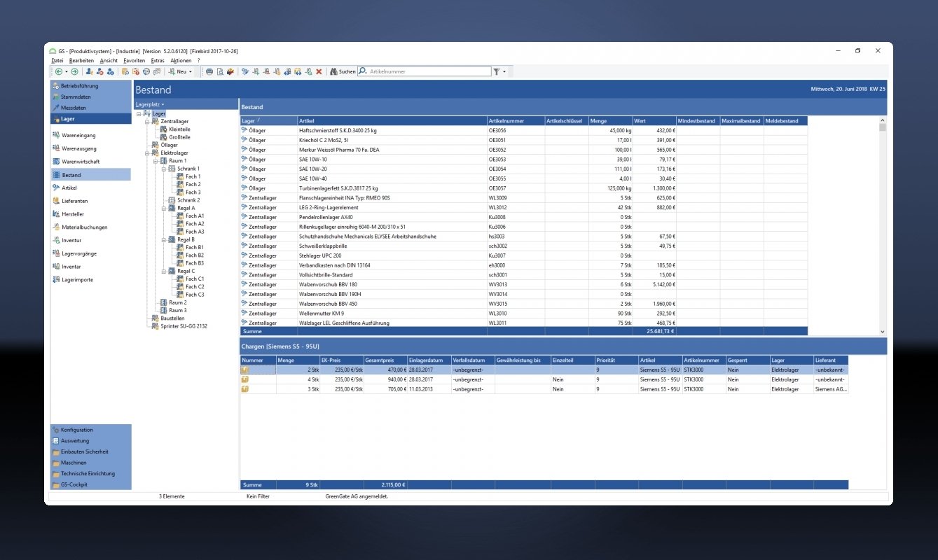Collapse the Regal A tree node
The height and width of the screenshot is (560, 938).
pos(164,208)
